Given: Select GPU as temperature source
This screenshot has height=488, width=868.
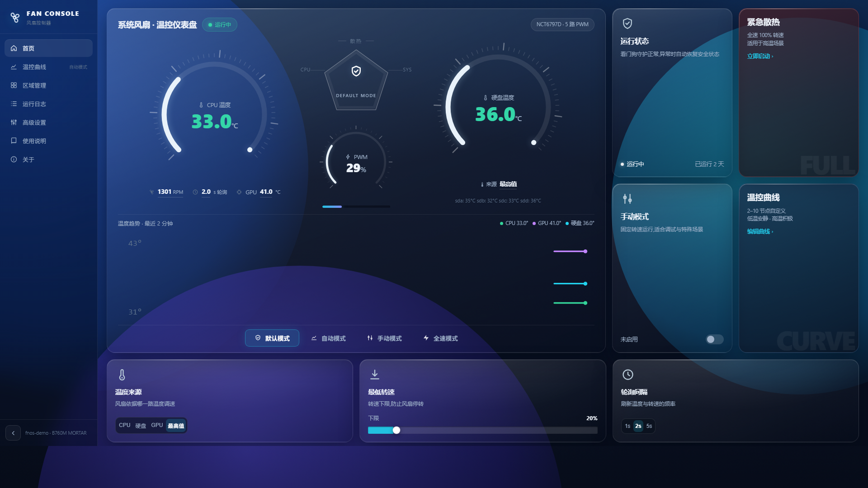Looking at the screenshot, I should click(x=157, y=425).
